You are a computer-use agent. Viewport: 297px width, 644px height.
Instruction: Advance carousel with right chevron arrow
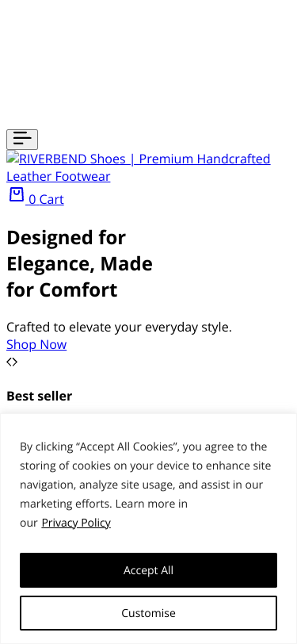(15, 362)
